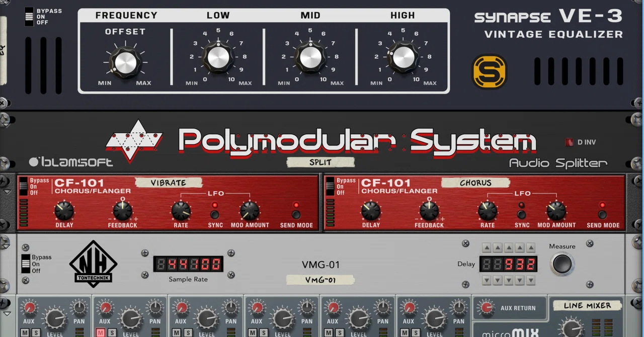
Task: Collapse the Line Mixer using its fold arrow
Action: (x=7, y=314)
